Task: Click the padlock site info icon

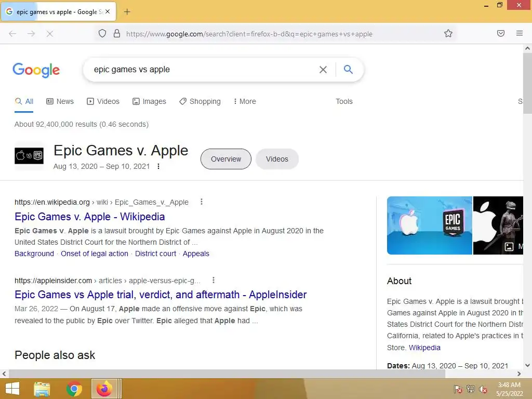Action: coord(117,33)
